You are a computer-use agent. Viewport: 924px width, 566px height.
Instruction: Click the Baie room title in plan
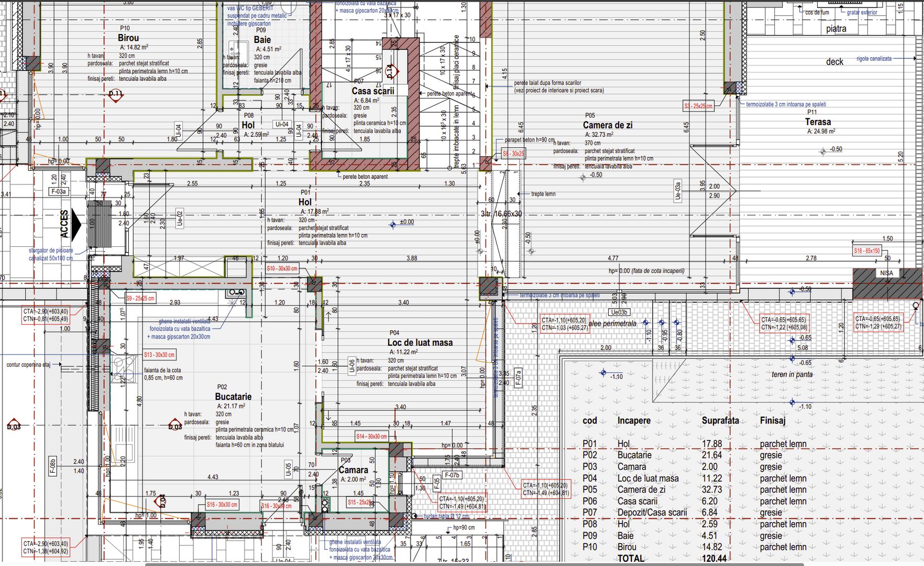click(262, 40)
